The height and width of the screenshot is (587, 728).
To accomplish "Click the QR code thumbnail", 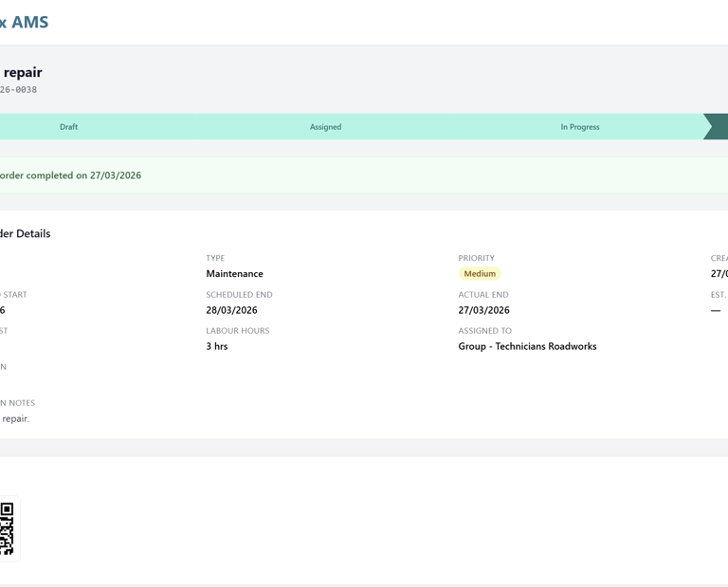I will [x=7, y=528].
